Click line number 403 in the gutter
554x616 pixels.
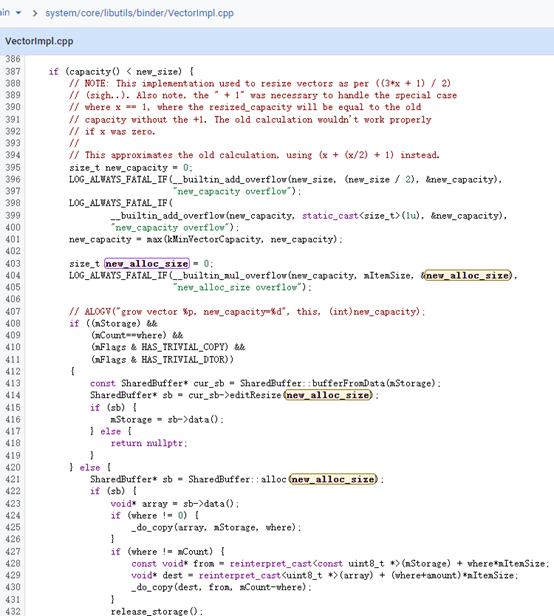pos(13,264)
